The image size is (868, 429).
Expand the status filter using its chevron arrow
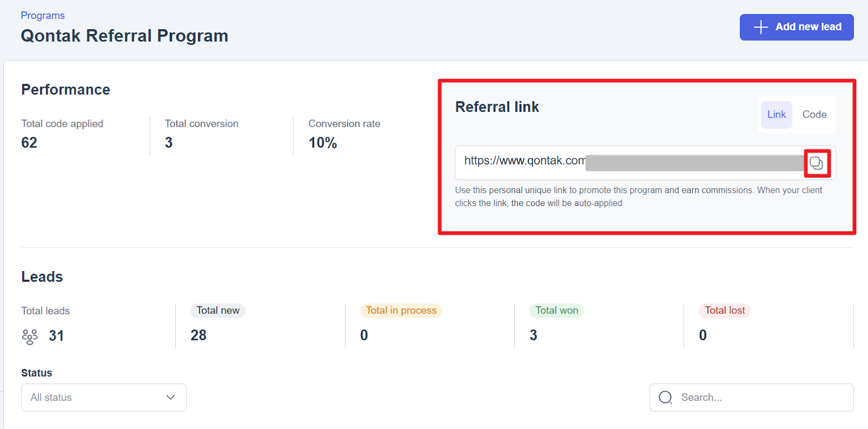[x=170, y=398]
